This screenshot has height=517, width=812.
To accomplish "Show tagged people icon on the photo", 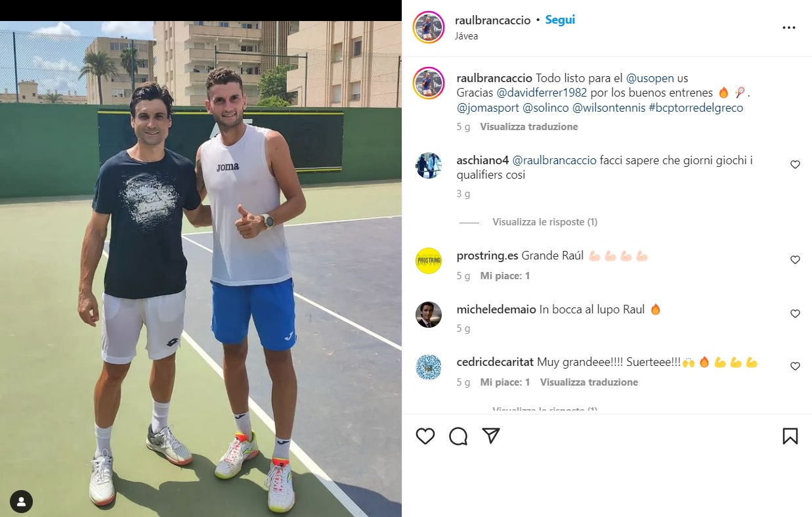I will 22,503.
